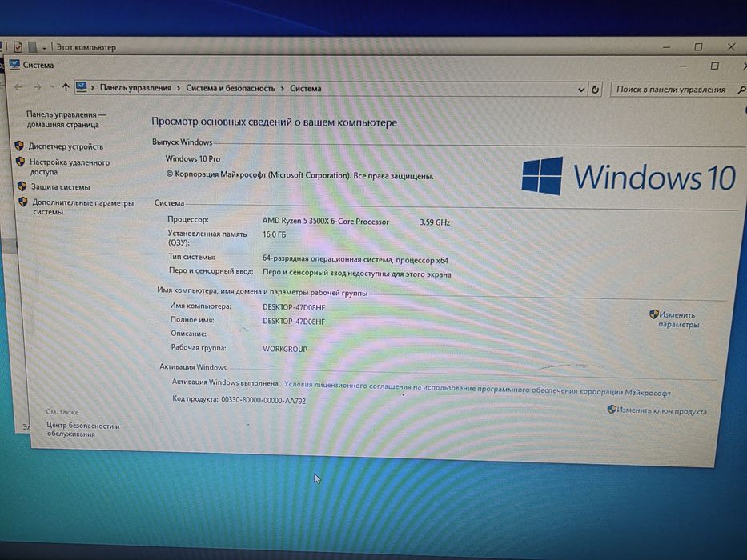This screenshot has width=747, height=560.
Task: Open the address bar history dropdown
Action: click(x=581, y=90)
